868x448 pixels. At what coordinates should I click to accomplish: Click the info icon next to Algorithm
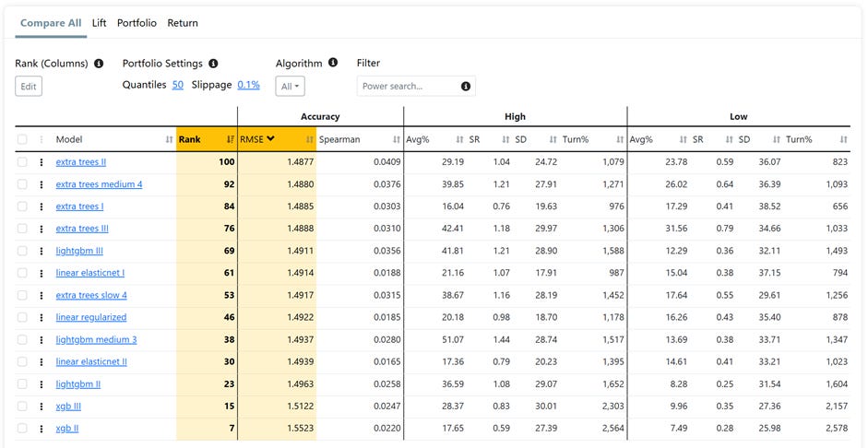coord(333,63)
